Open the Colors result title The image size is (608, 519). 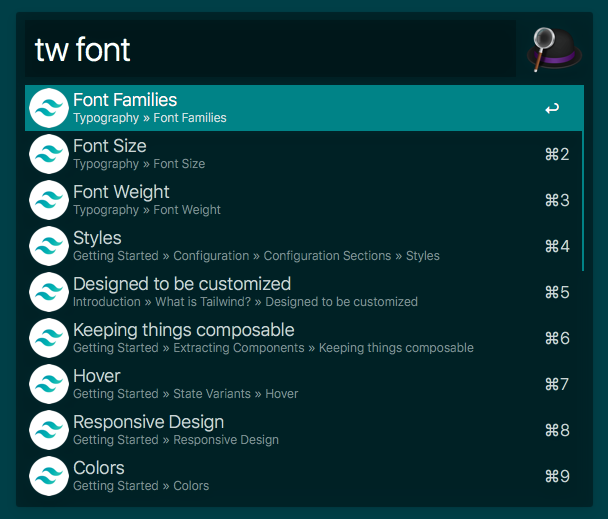click(x=99, y=468)
